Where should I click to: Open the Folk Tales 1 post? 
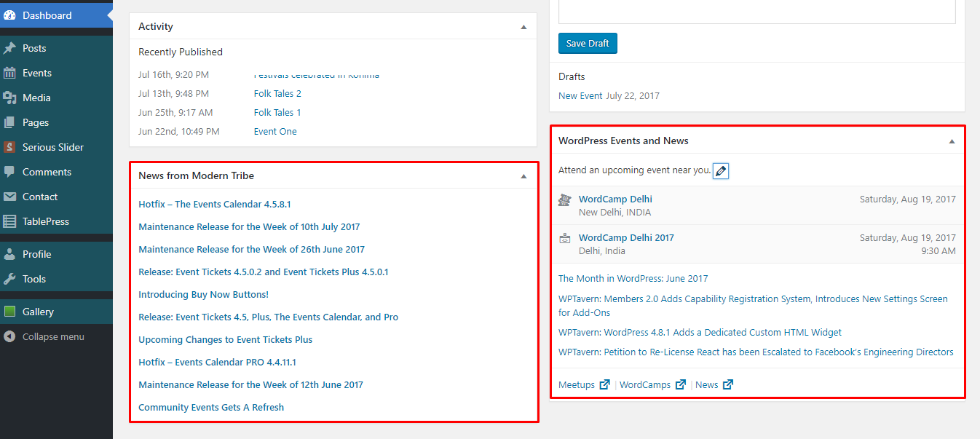click(277, 112)
